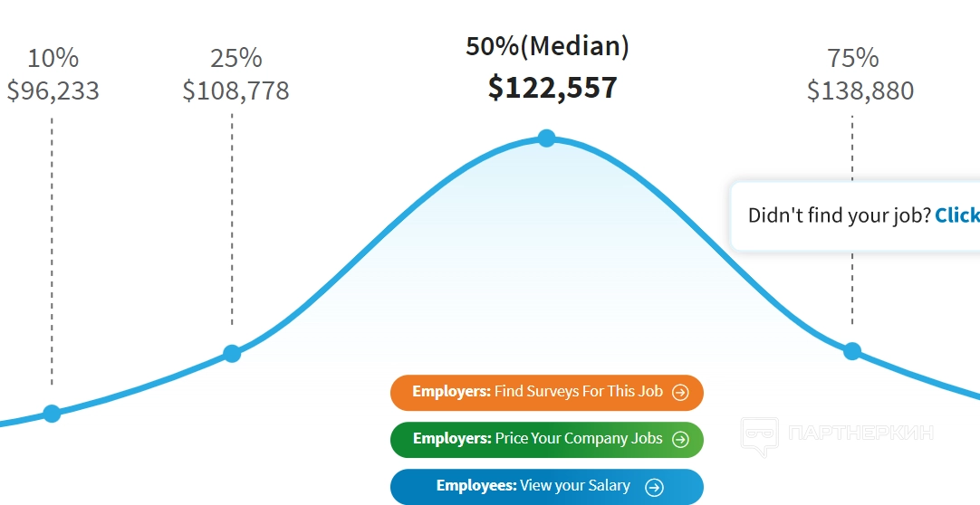The width and height of the screenshot is (980, 505).
Task: Click the $138,880 salary figure
Action: [x=860, y=91]
